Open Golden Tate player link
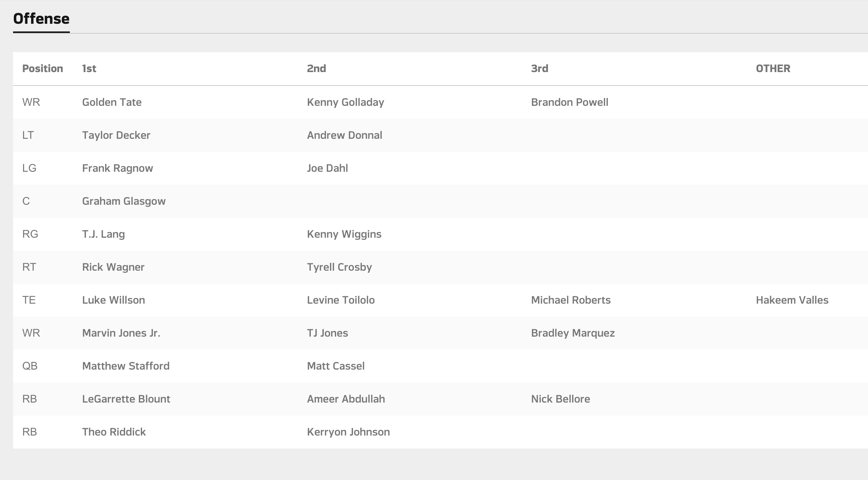 112,102
